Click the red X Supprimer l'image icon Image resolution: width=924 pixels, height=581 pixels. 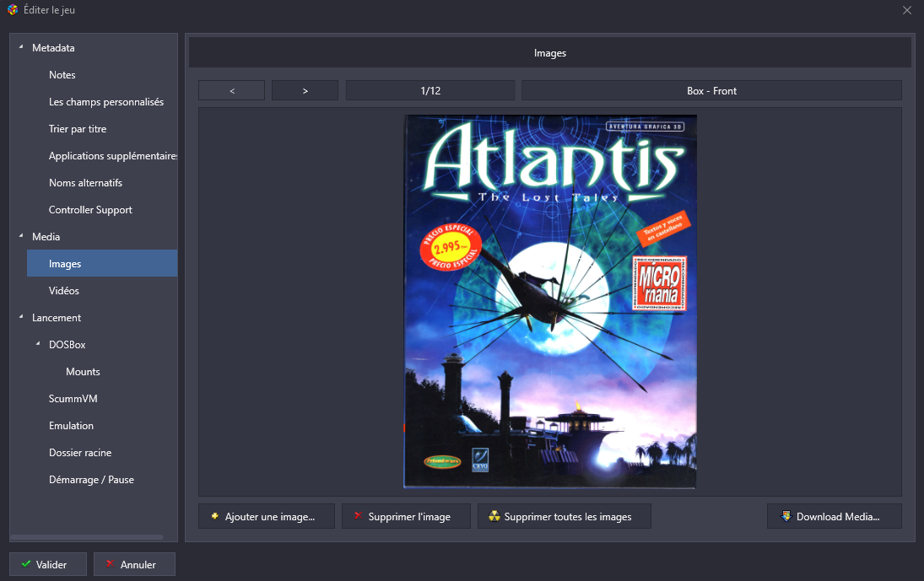pyautogui.click(x=358, y=516)
